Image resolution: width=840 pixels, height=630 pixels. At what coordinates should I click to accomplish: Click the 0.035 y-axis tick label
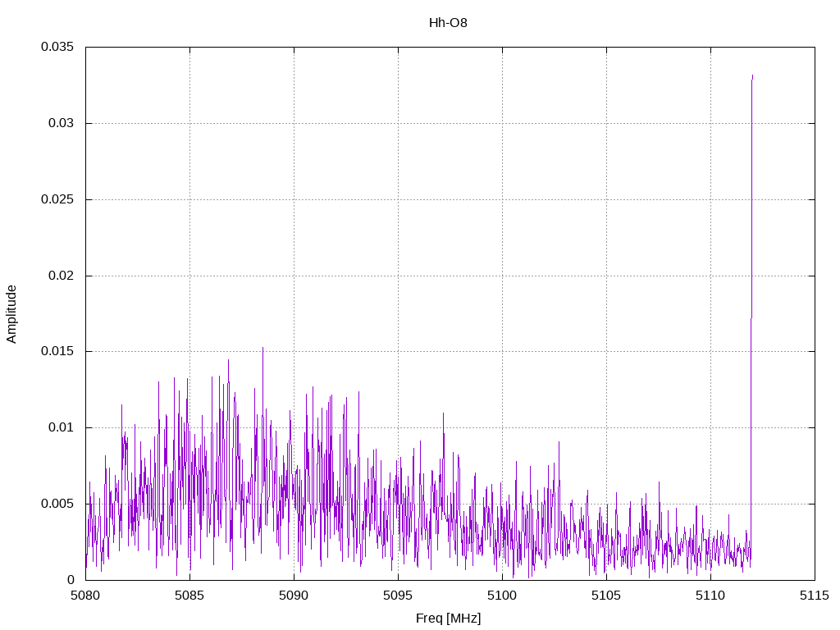pos(57,47)
